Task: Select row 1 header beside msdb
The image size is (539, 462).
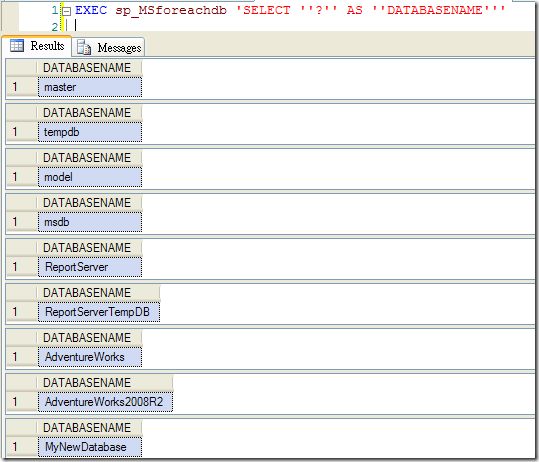Action: [x=22, y=222]
